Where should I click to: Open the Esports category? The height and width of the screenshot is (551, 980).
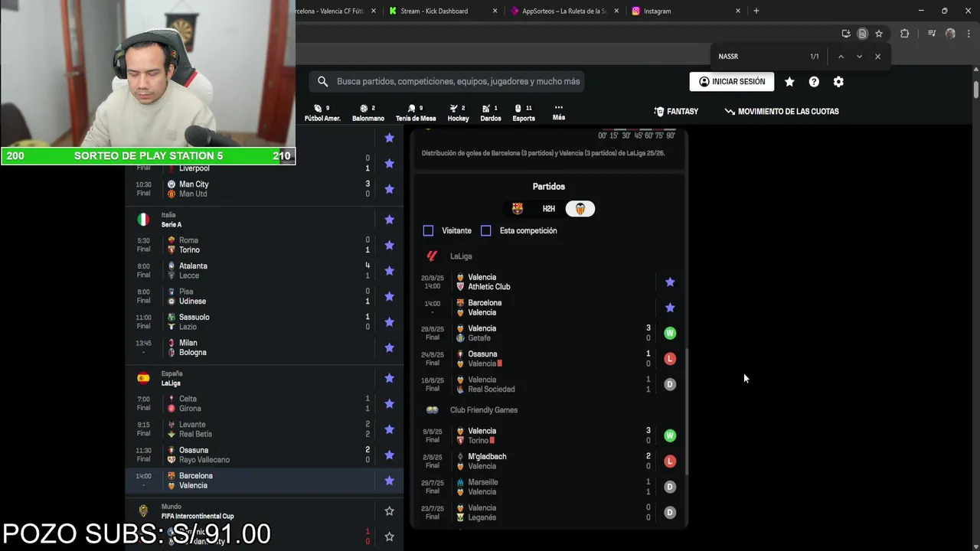tap(524, 112)
